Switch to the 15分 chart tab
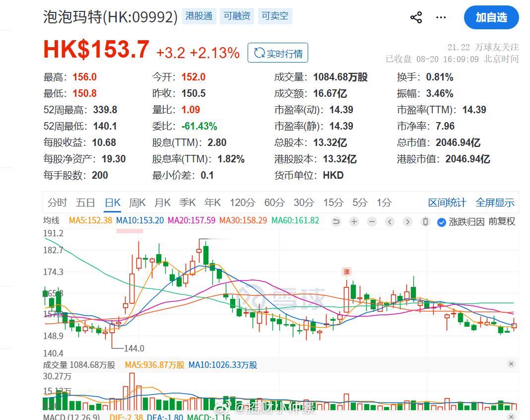This screenshot has height=420, width=530. point(333,203)
